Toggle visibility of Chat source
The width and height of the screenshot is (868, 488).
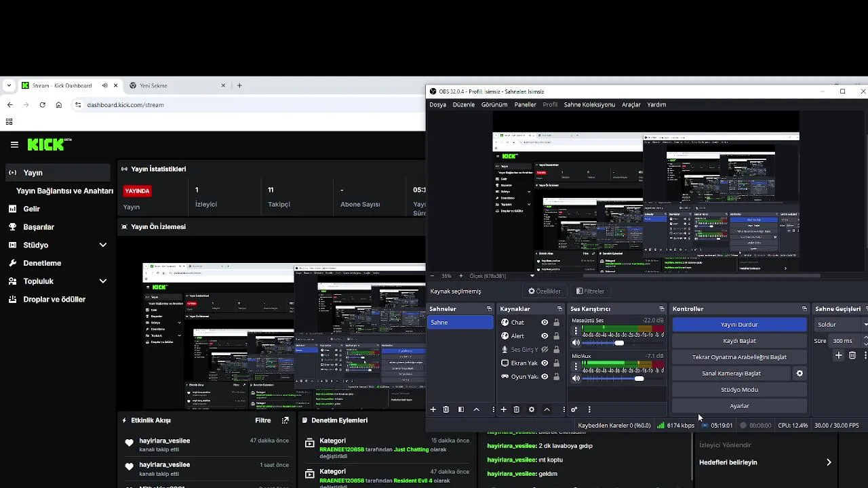pos(545,323)
